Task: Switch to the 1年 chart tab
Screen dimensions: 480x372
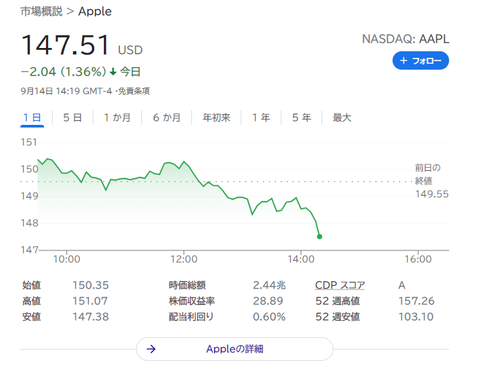Action: 261,118
